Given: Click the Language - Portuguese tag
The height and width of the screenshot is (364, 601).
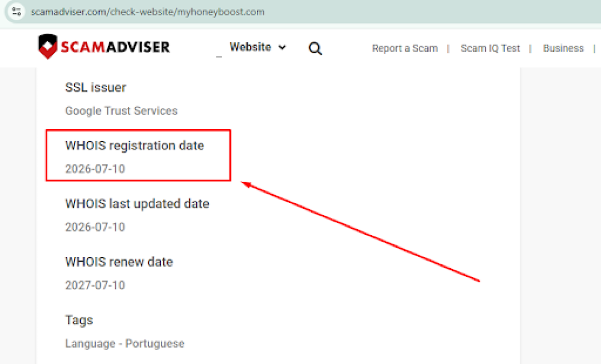Looking at the screenshot, I should [125, 343].
